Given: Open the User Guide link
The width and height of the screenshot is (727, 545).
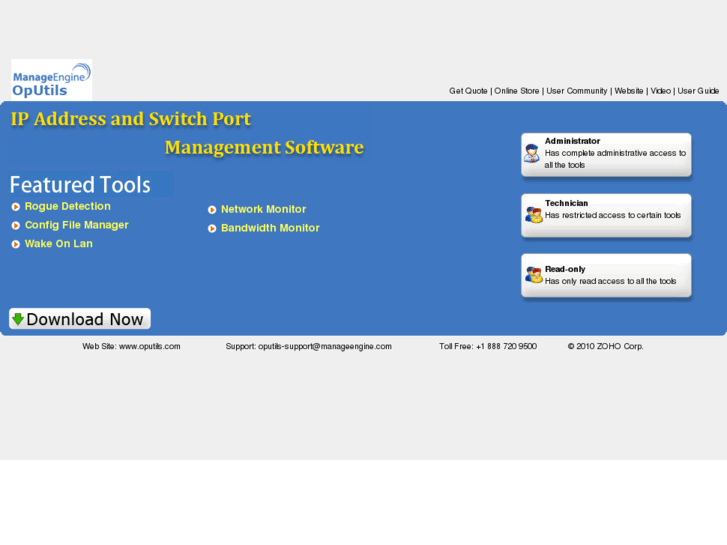Looking at the screenshot, I should [x=698, y=91].
